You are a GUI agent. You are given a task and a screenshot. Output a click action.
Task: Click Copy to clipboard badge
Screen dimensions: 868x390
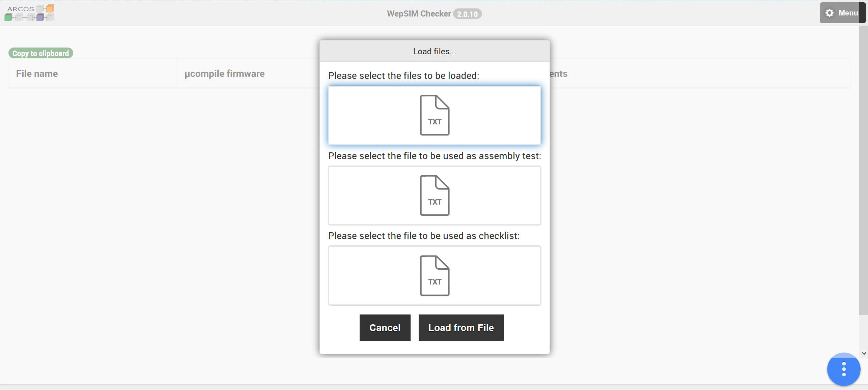40,53
